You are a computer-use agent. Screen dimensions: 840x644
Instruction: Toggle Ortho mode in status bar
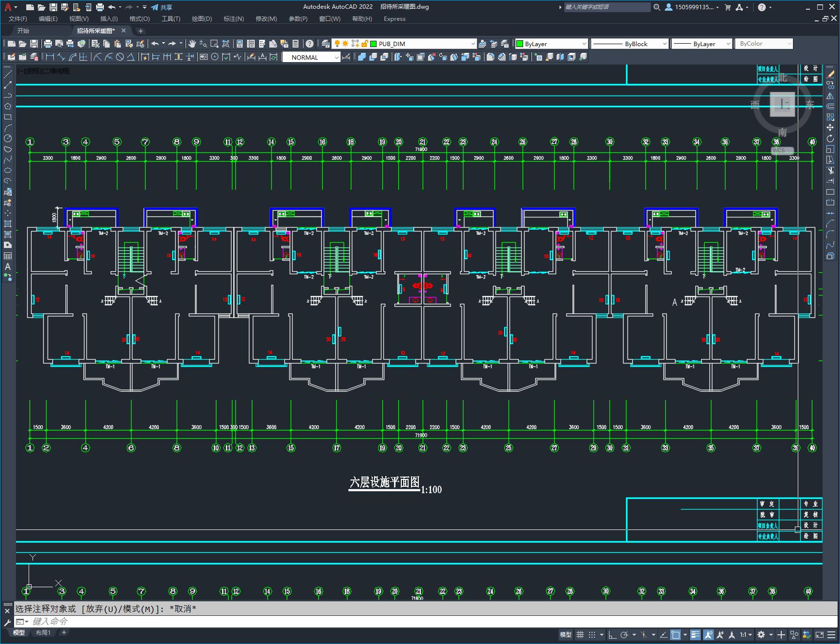tap(612, 634)
